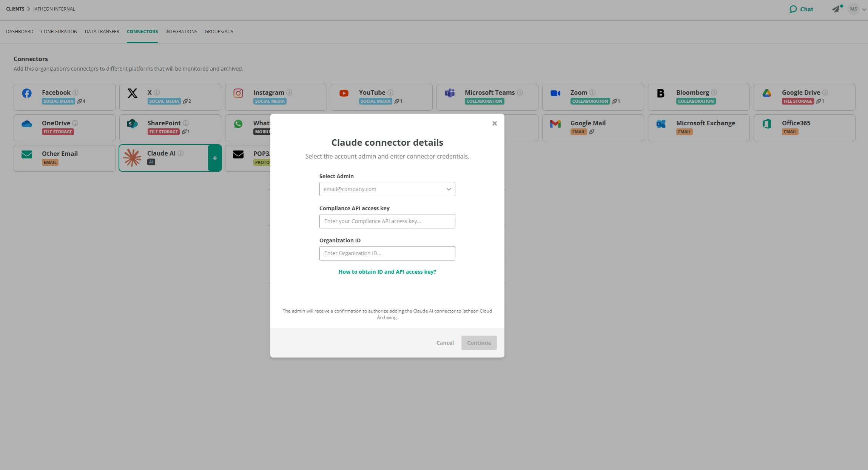The width and height of the screenshot is (868, 470).
Task: Show info tooltip for OneDrive connector
Action: (75, 123)
